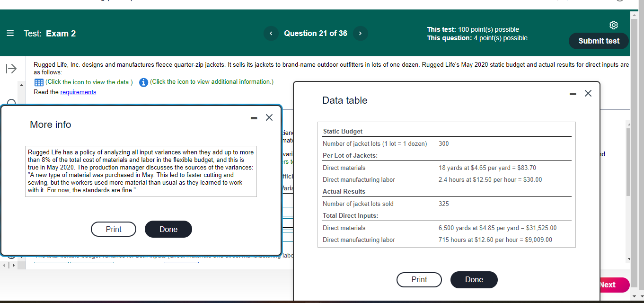
Task: Go to the previous question with left chevron
Action: 271,33
